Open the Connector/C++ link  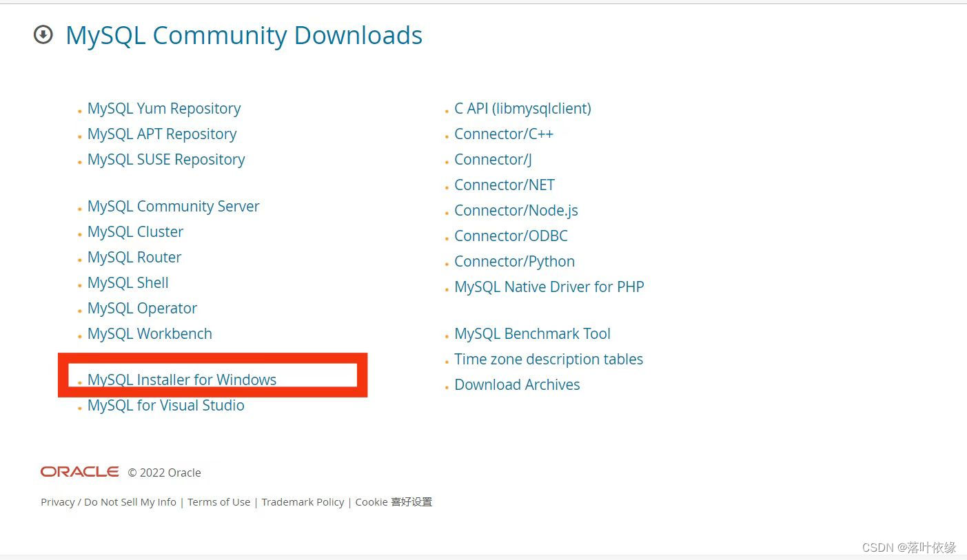tap(504, 134)
